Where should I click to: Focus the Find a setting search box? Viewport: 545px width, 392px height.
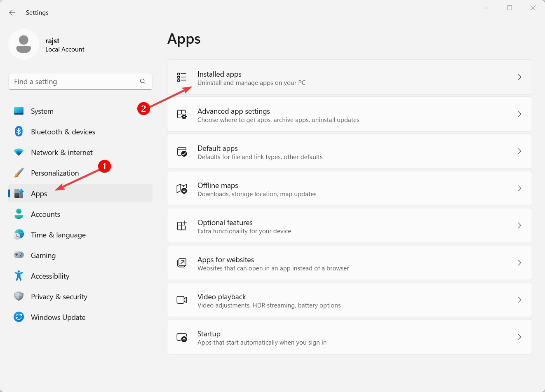click(x=74, y=82)
